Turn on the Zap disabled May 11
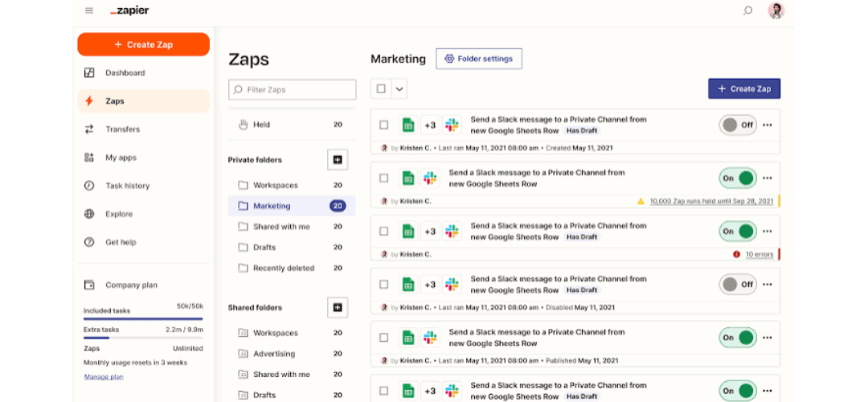The width and height of the screenshot is (868, 402). pyautogui.click(x=738, y=285)
